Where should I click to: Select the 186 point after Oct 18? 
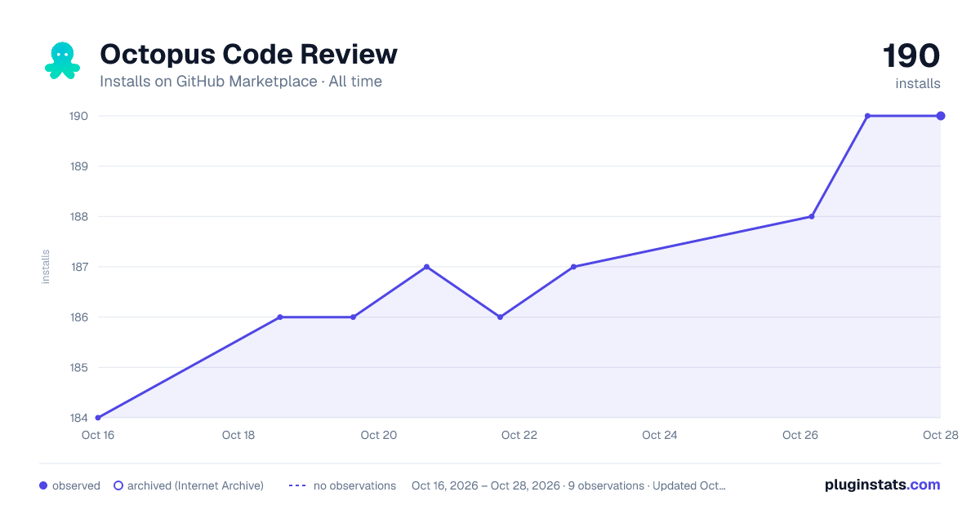(279, 317)
